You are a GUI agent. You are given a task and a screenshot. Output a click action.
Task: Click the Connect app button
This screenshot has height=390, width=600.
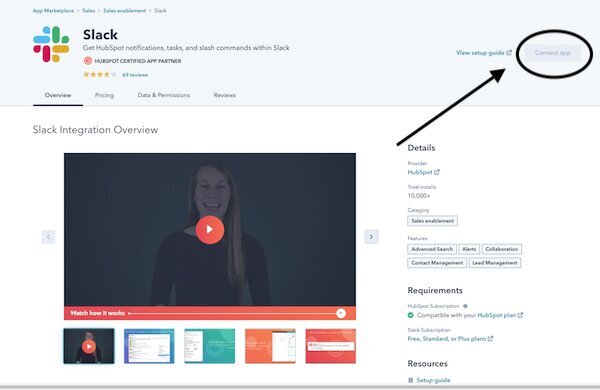click(x=553, y=53)
